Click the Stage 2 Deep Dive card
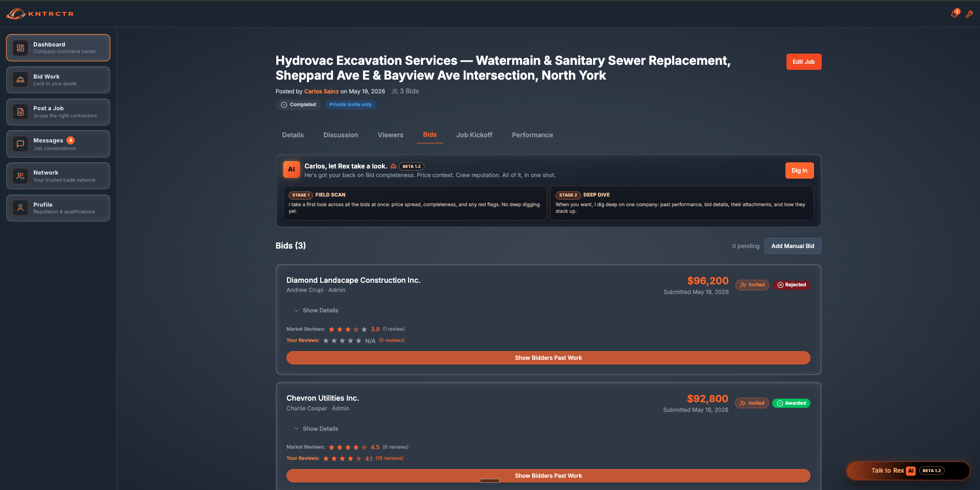The height and width of the screenshot is (490, 980). click(x=682, y=203)
